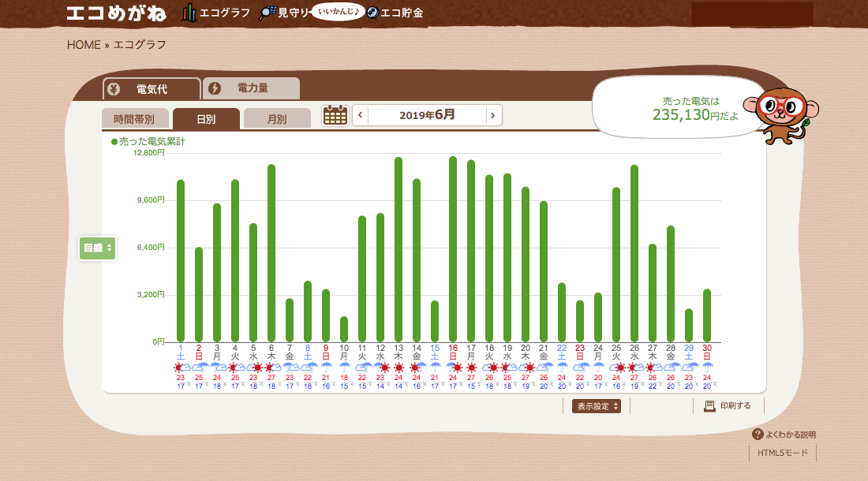Click the green legend dot for 売った電気累計
Viewport: 868px width, 481px height.
tap(114, 142)
